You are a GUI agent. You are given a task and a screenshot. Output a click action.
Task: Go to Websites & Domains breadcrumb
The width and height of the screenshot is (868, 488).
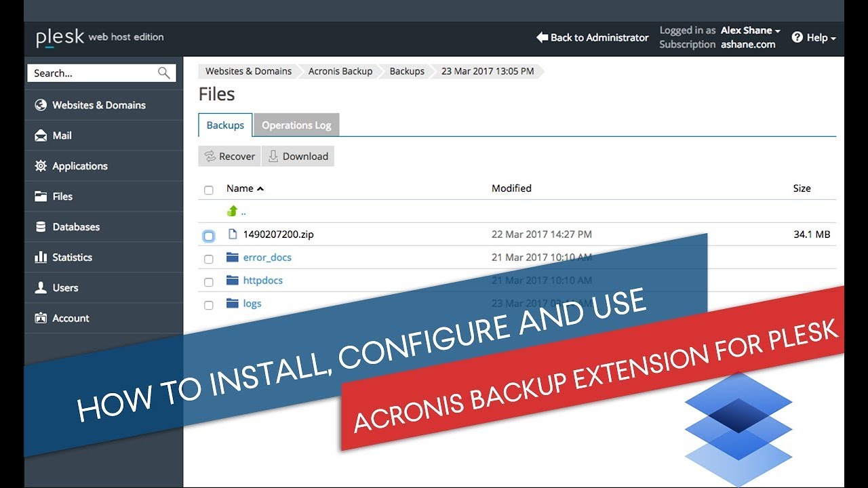coord(248,71)
